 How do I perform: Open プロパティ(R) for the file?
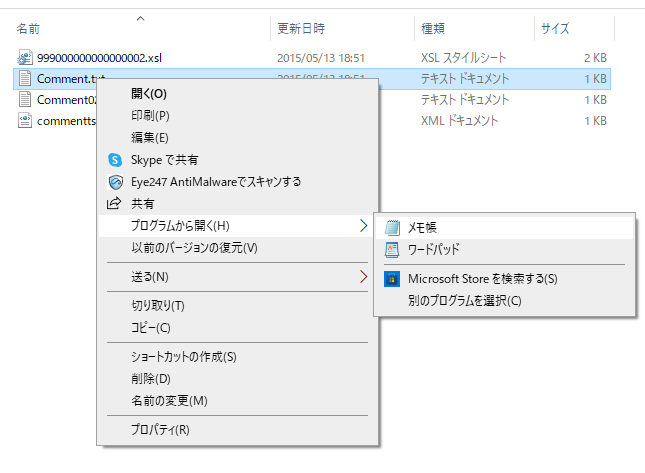160,430
